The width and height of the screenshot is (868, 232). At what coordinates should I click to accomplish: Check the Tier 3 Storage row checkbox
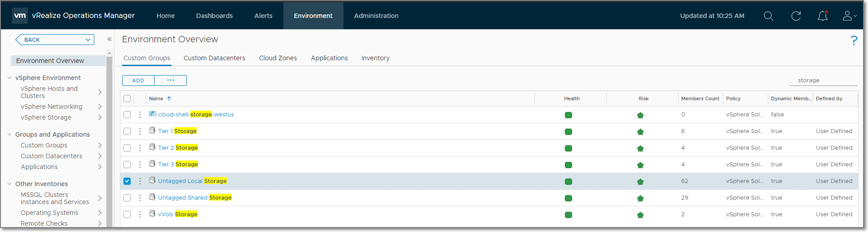coord(127,165)
